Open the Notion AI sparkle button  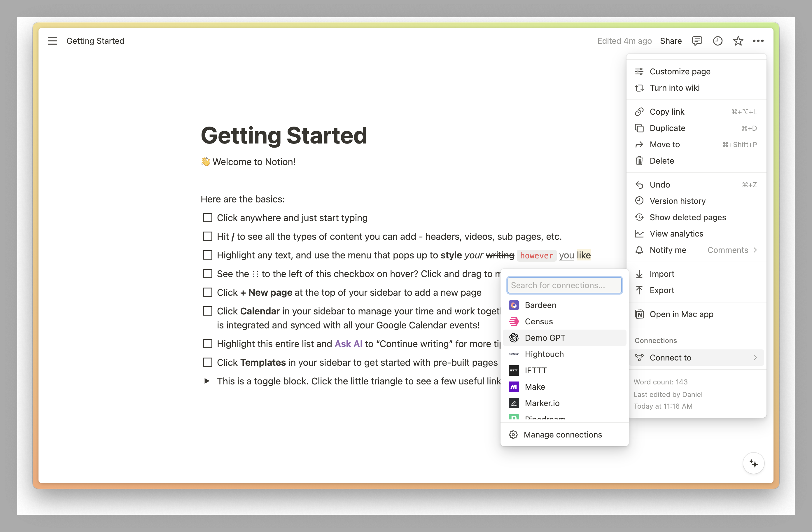point(753,463)
